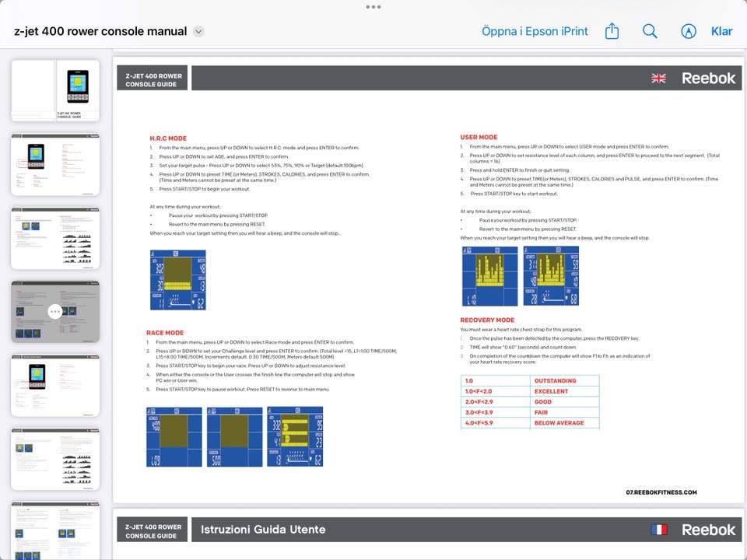Click the 4.0<F<5.9 table cell
Screen dimensions: 747x560
click(496, 422)
